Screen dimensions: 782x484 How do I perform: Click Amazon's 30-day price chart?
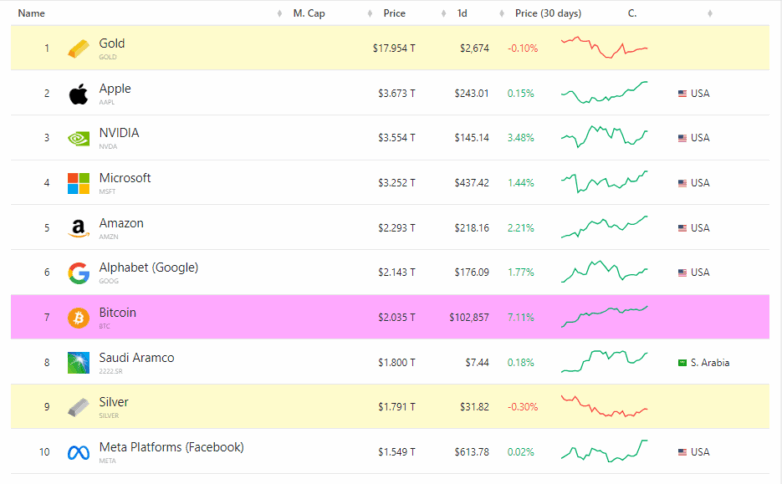point(604,227)
